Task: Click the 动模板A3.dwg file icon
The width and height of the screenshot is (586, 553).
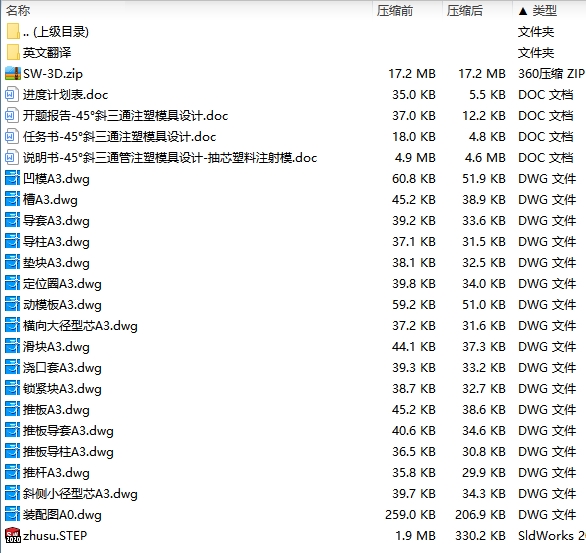Action: [x=12, y=304]
